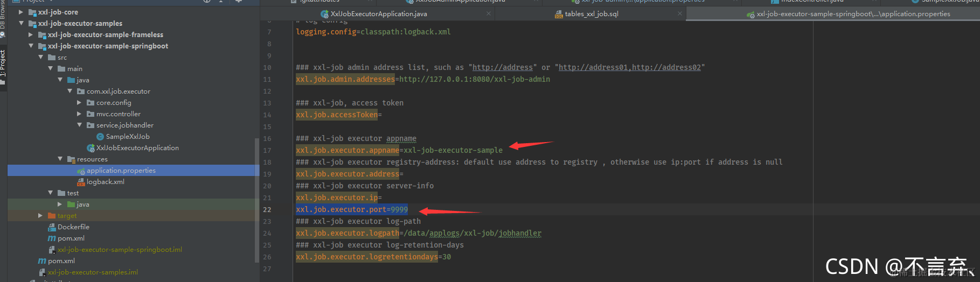Screen dimensions: 980x282
Task: Collapse com.xxl.job.executor package
Action: click(x=69, y=91)
